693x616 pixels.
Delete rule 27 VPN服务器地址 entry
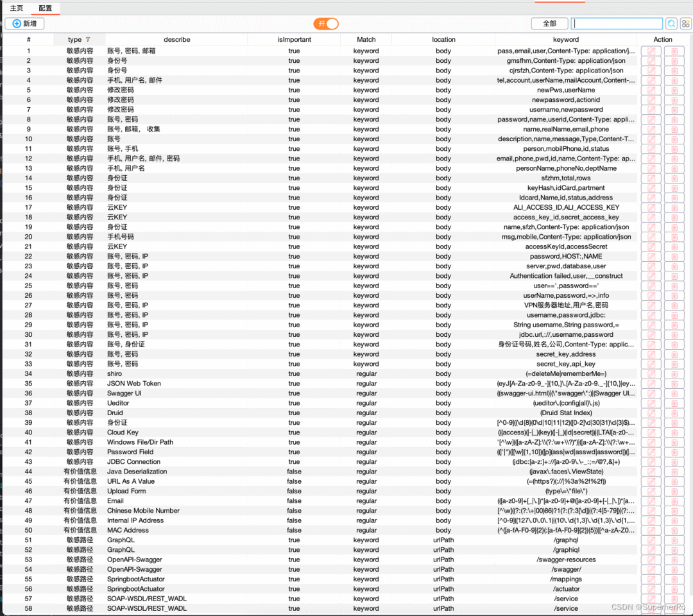[674, 305]
